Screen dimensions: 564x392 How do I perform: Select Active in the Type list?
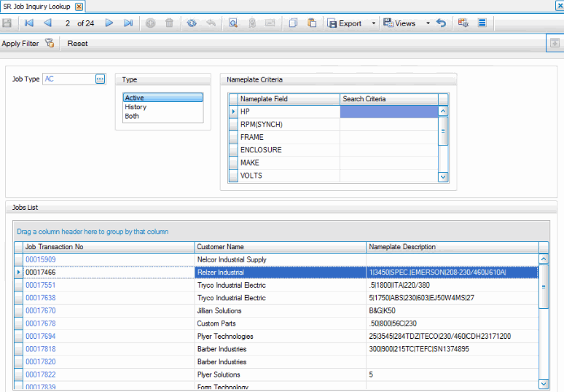pyautogui.click(x=134, y=98)
